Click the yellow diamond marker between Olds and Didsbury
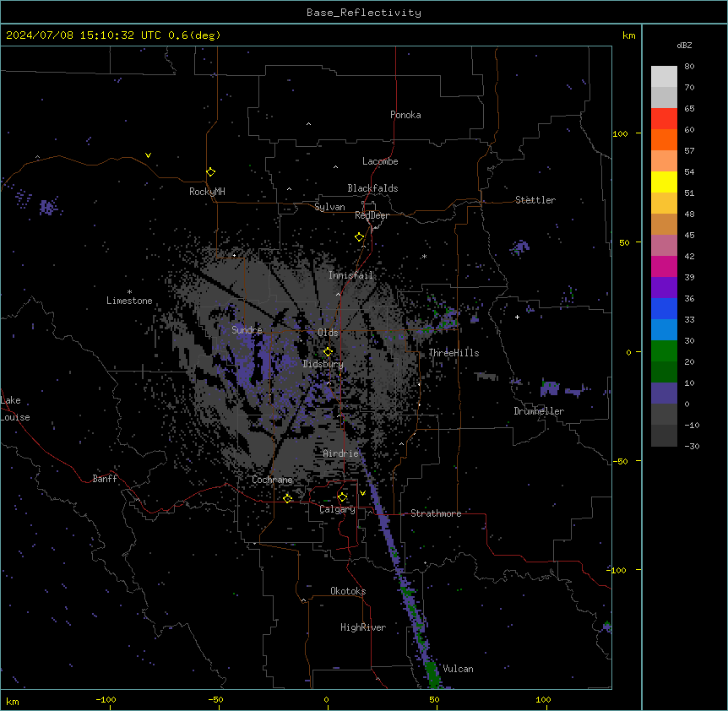This screenshot has width=728, height=711. pyautogui.click(x=328, y=351)
